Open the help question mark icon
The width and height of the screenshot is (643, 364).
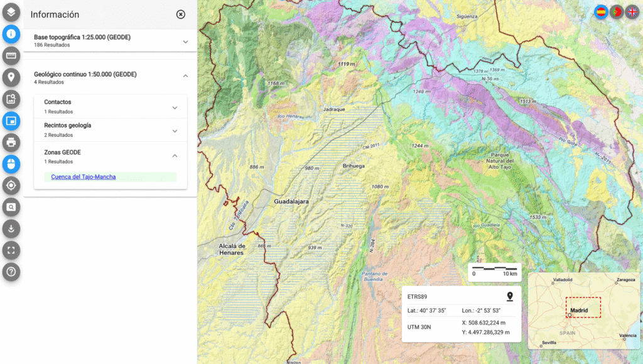click(11, 272)
